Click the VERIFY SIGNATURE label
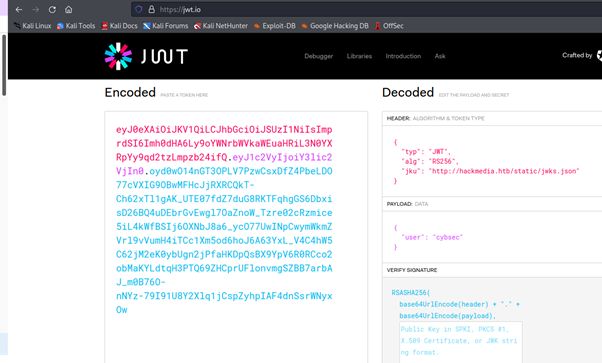Screen dimensions: 602x363 412,270
